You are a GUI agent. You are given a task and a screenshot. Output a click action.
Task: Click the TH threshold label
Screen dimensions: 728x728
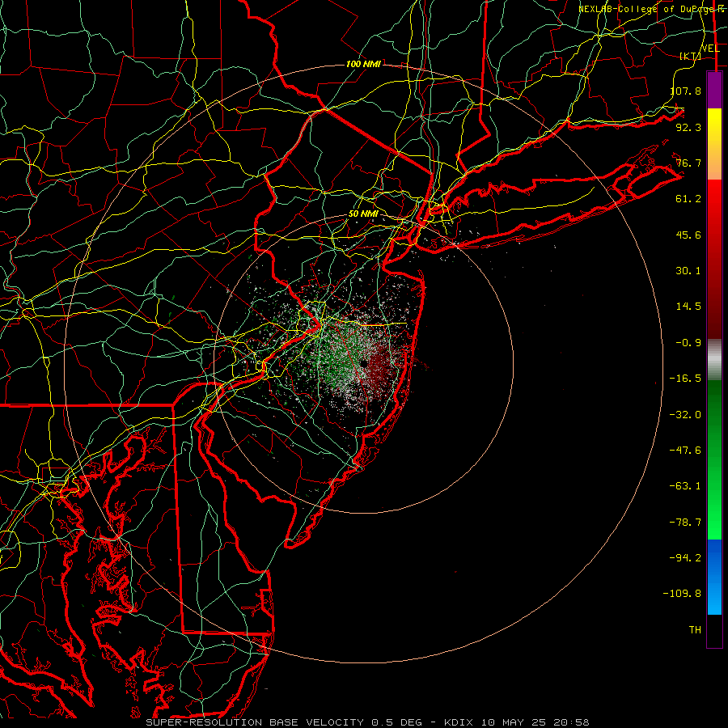[x=695, y=630]
